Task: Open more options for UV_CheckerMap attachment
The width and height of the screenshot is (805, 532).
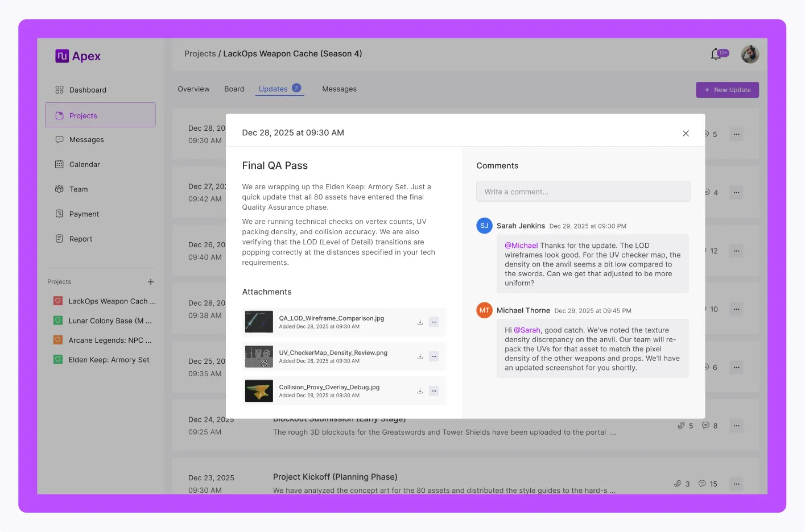Action: coord(434,357)
